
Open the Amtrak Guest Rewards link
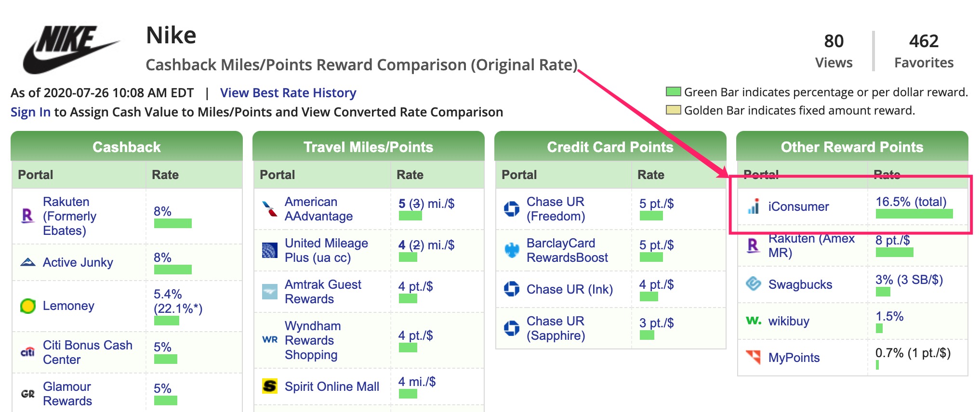pos(322,292)
